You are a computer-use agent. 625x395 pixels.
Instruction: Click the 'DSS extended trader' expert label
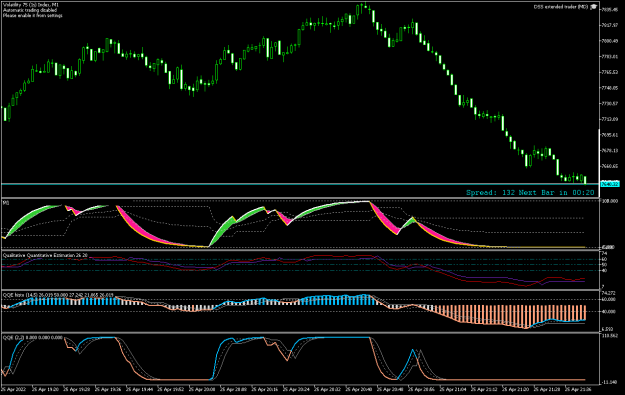click(x=561, y=7)
